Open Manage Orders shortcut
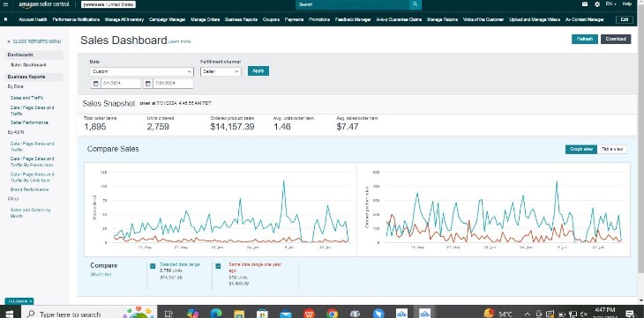Screen dimensions: 644x318 206,19
